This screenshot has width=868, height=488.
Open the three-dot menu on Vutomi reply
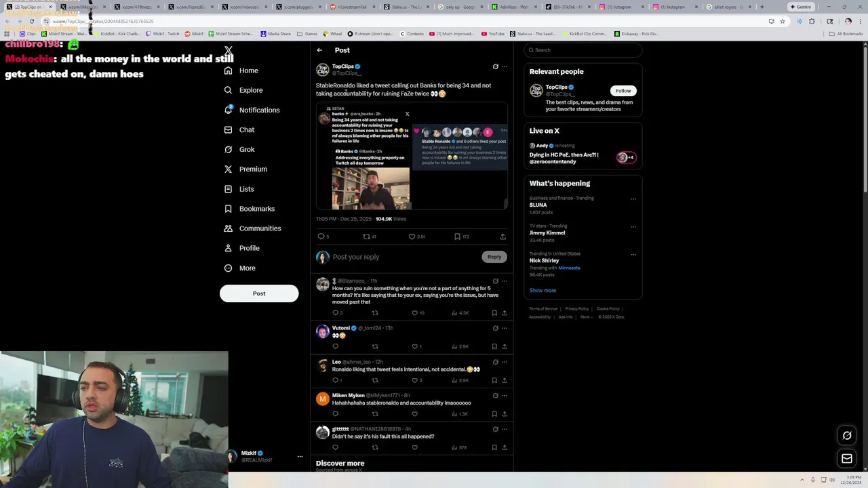coord(505,328)
